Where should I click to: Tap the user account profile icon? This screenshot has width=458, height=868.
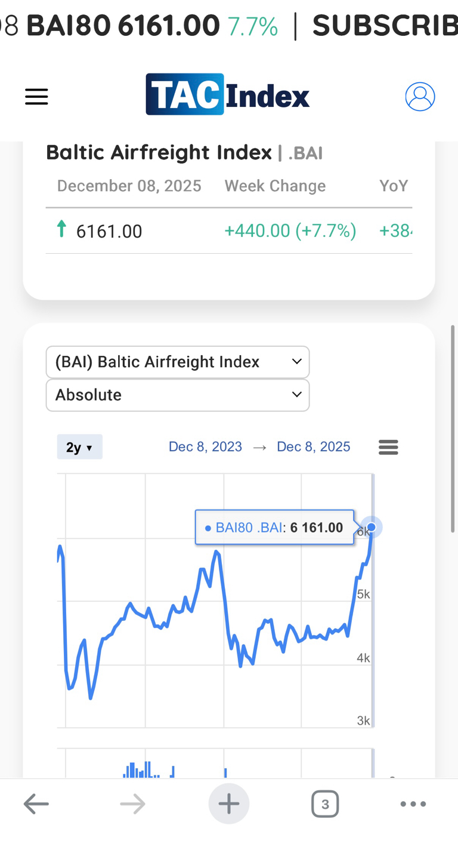pyautogui.click(x=420, y=97)
